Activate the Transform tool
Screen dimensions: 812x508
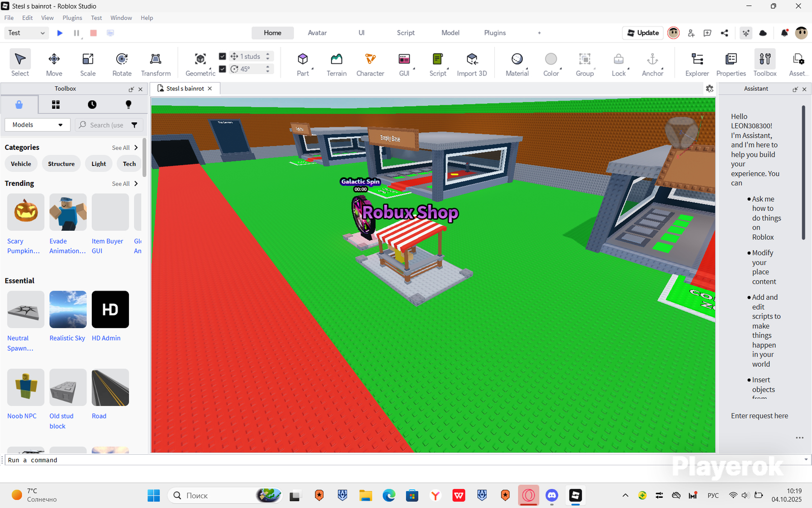tap(156, 63)
